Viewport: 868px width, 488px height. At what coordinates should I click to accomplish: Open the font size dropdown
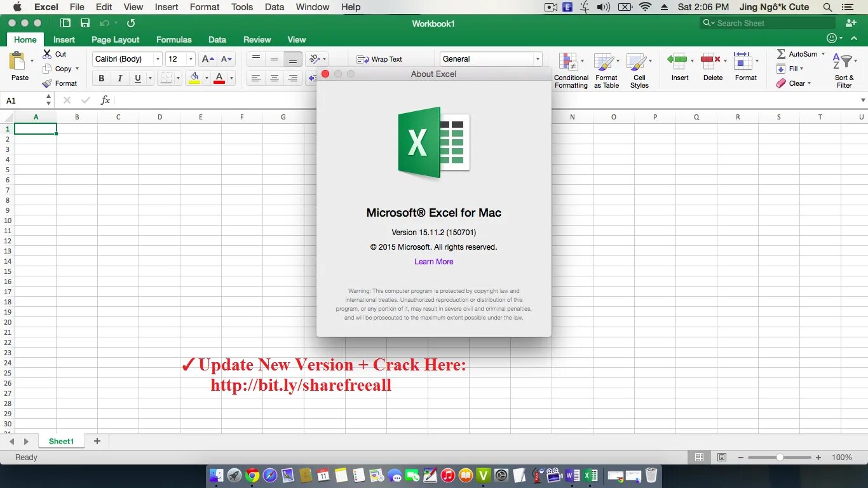click(x=191, y=59)
